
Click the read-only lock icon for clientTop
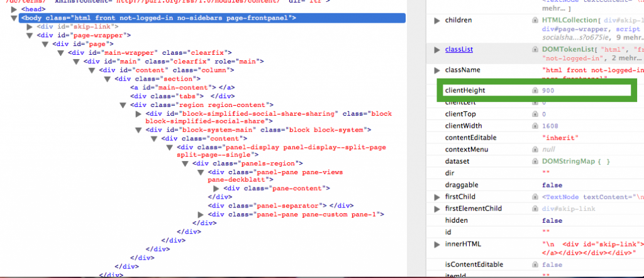535,114
